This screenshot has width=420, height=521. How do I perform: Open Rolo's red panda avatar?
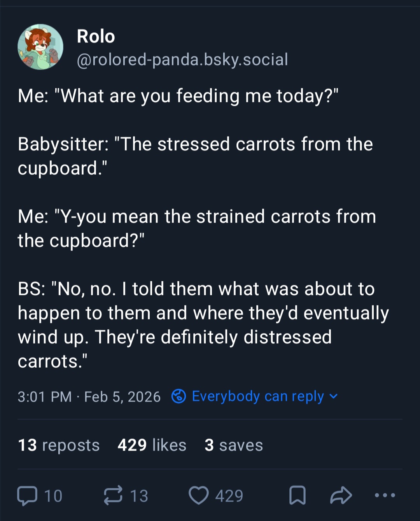[x=40, y=47]
